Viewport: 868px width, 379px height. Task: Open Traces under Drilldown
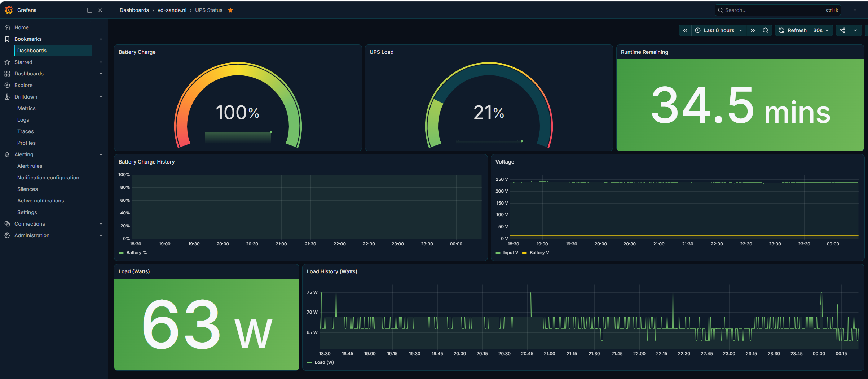tap(25, 131)
